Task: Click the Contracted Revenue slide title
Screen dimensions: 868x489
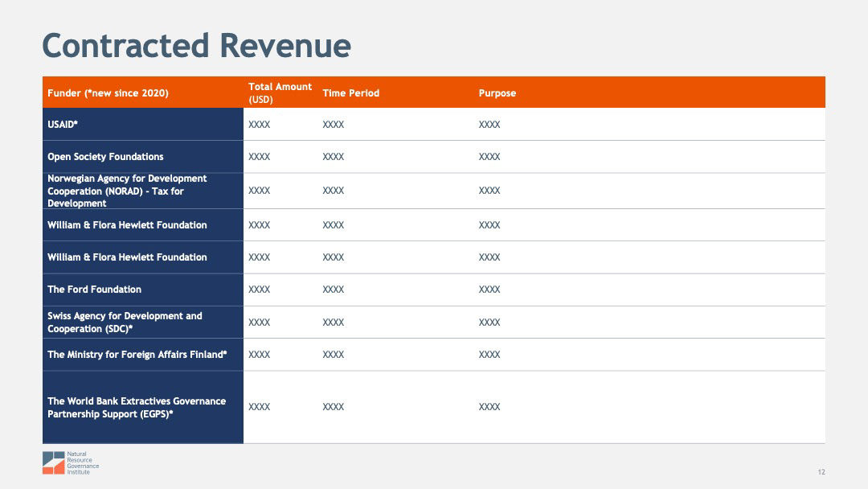Action: click(197, 45)
